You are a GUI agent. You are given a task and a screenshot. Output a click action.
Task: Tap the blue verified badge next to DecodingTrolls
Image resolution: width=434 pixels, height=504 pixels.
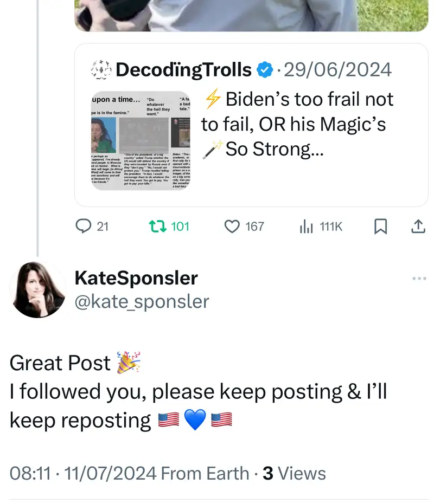pyautogui.click(x=264, y=70)
